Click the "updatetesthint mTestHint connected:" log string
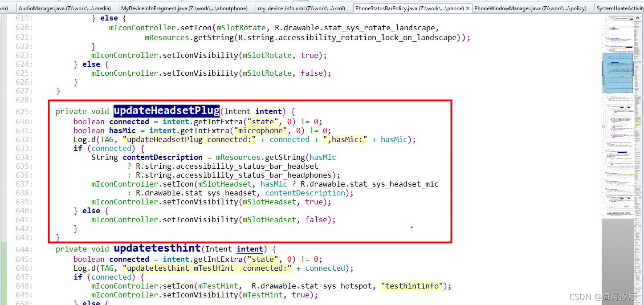Image resolution: width=644 pixels, height=305 pixels. click(207, 268)
